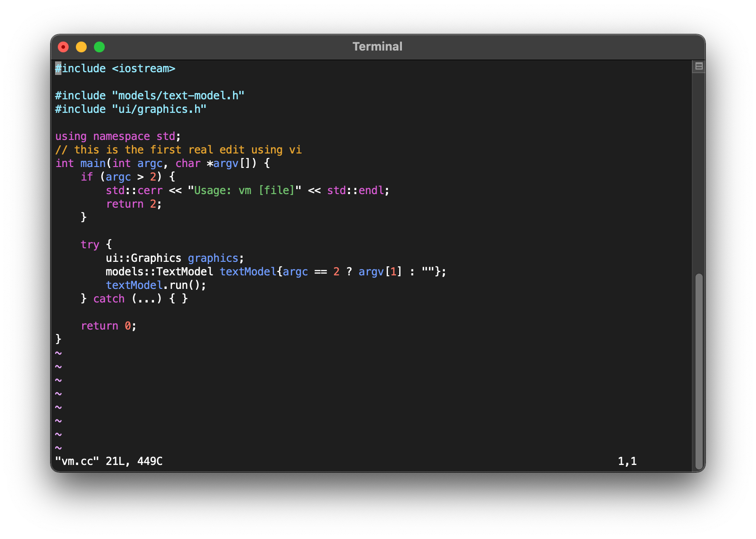The image size is (756, 539).
Task: Click 'char *argv[]' parameter text
Action: click(x=216, y=163)
